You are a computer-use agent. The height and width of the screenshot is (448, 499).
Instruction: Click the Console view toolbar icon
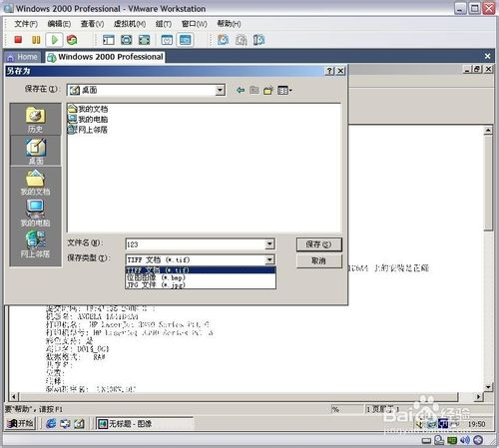point(185,40)
